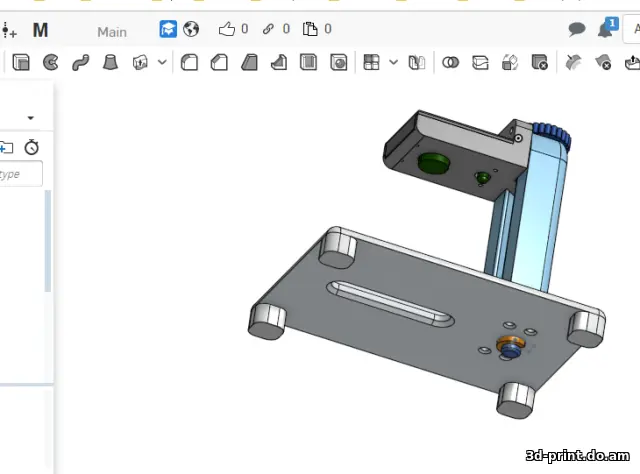This screenshot has height=474, width=640.
Task: Select the Extrude tool
Action: (x=21, y=62)
